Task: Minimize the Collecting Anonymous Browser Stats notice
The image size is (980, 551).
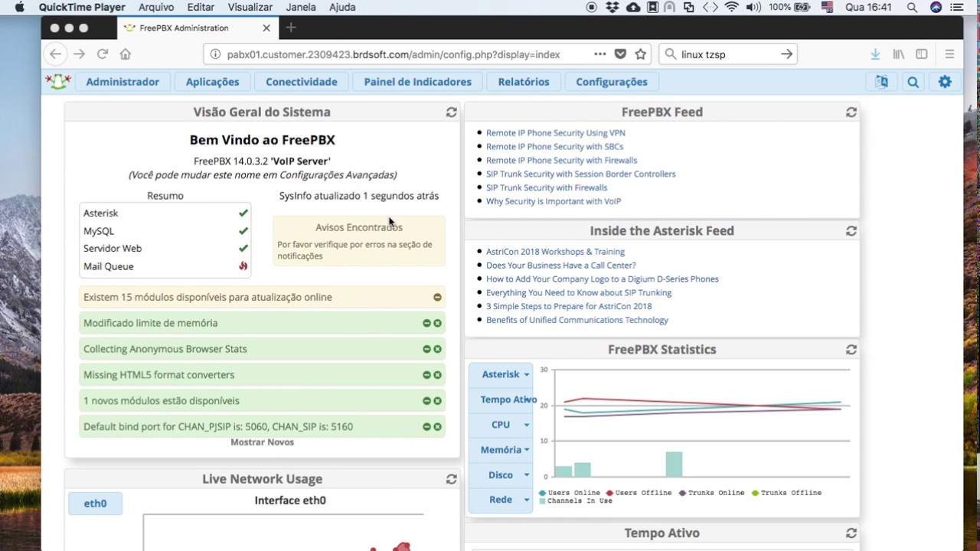Action: click(427, 349)
